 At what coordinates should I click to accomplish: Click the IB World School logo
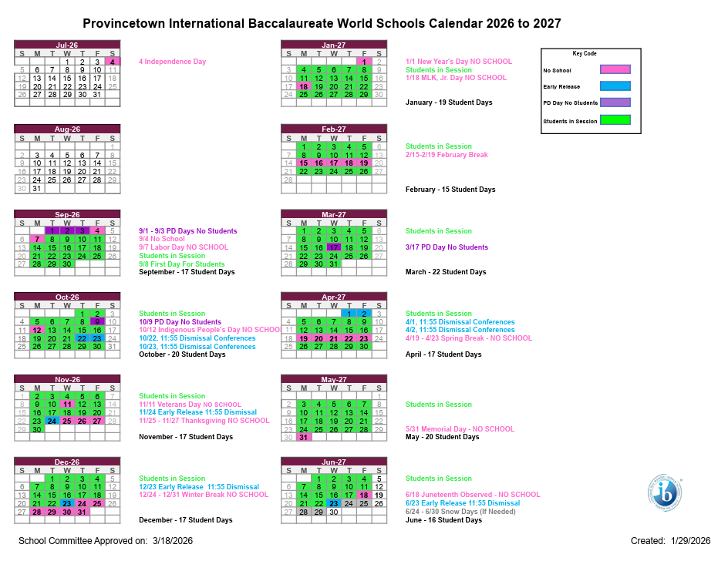[x=665, y=492]
